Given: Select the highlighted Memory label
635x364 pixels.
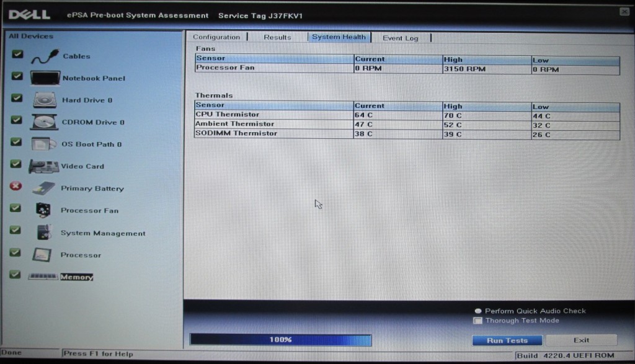Looking at the screenshot, I should pos(76,277).
